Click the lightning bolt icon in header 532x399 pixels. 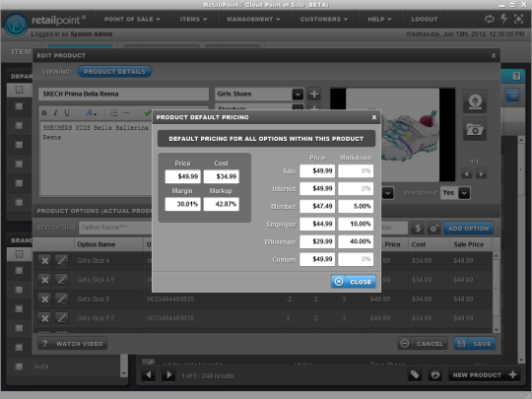coord(504,19)
